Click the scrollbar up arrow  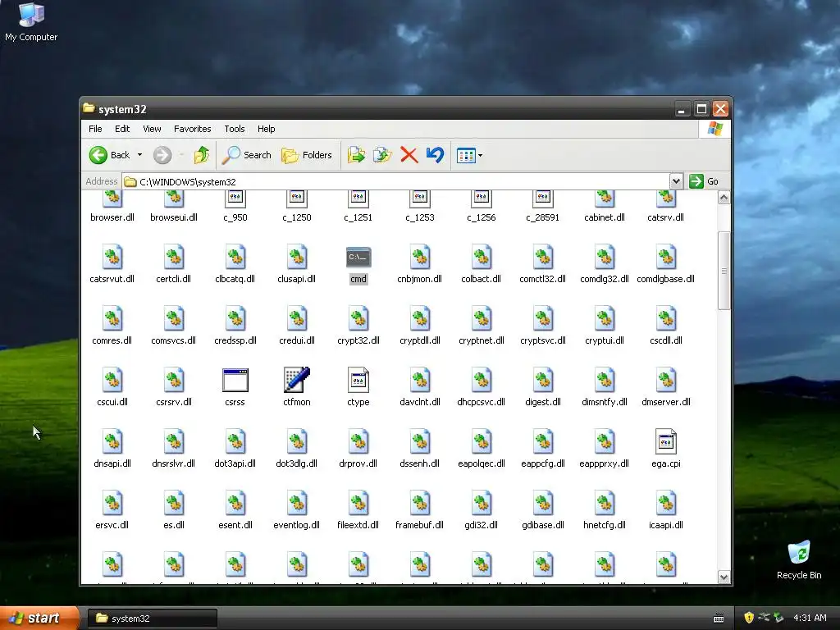pos(724,198)
